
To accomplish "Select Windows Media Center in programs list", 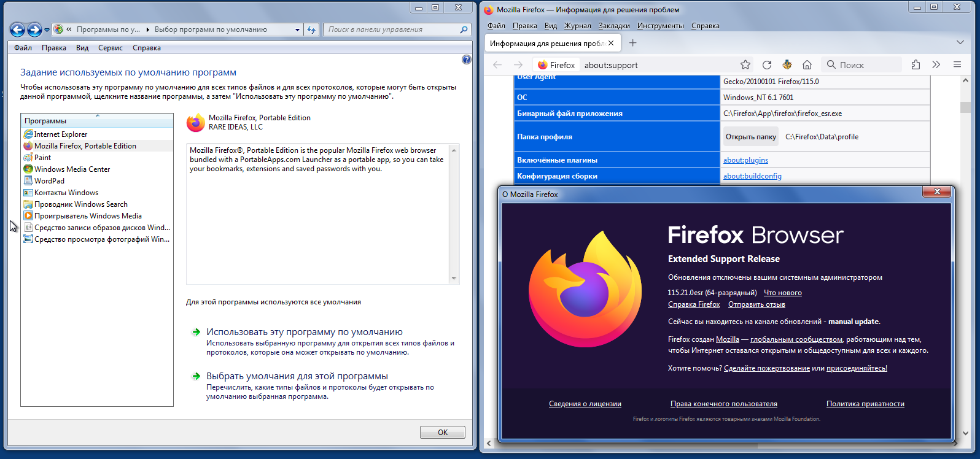I will pos(97,169).
